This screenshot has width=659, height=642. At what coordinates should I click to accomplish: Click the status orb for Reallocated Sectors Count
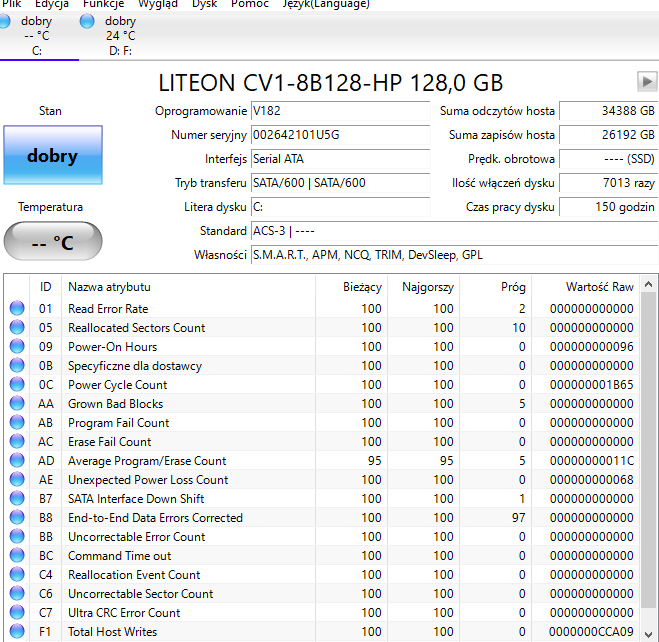(17, 327)
